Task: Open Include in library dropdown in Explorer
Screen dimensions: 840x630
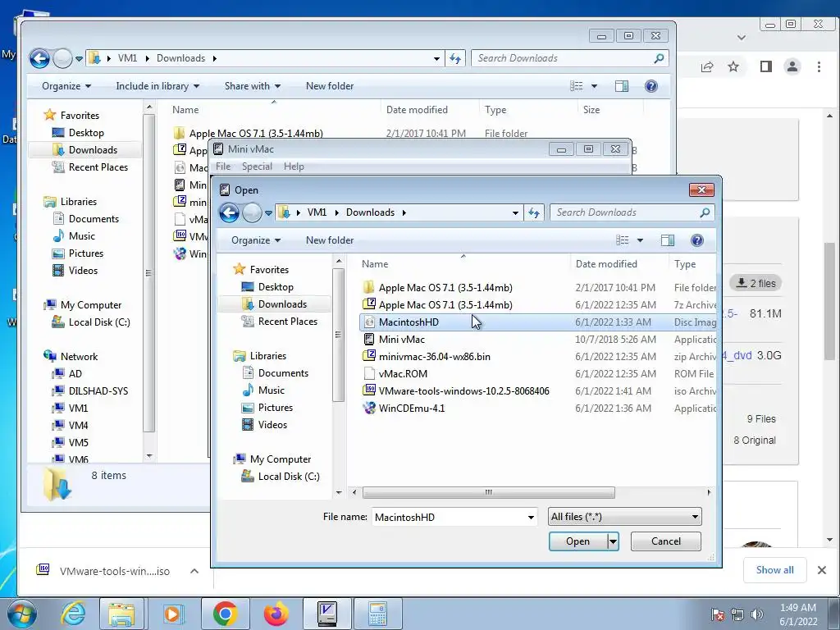Action: (x=157, y=86)
